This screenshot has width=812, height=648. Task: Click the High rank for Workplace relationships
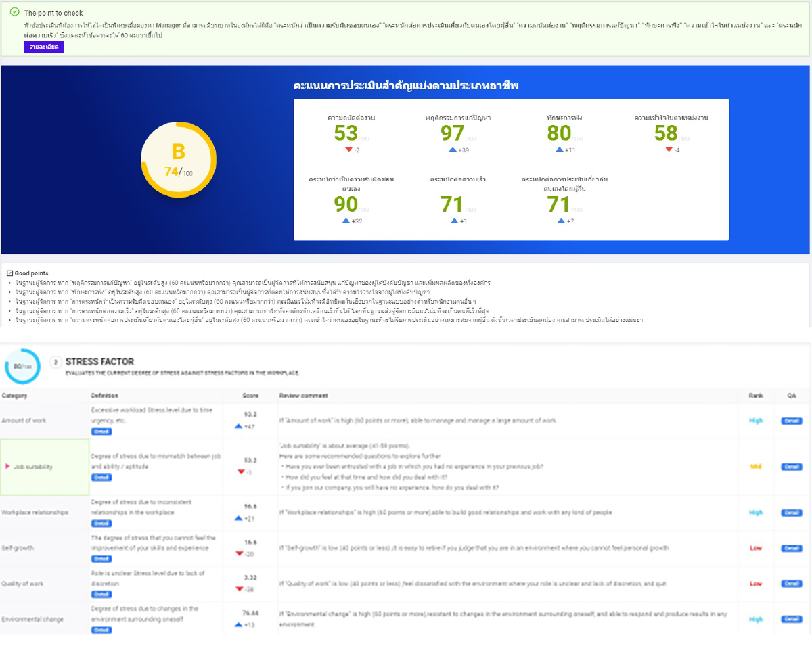point(756,513)
